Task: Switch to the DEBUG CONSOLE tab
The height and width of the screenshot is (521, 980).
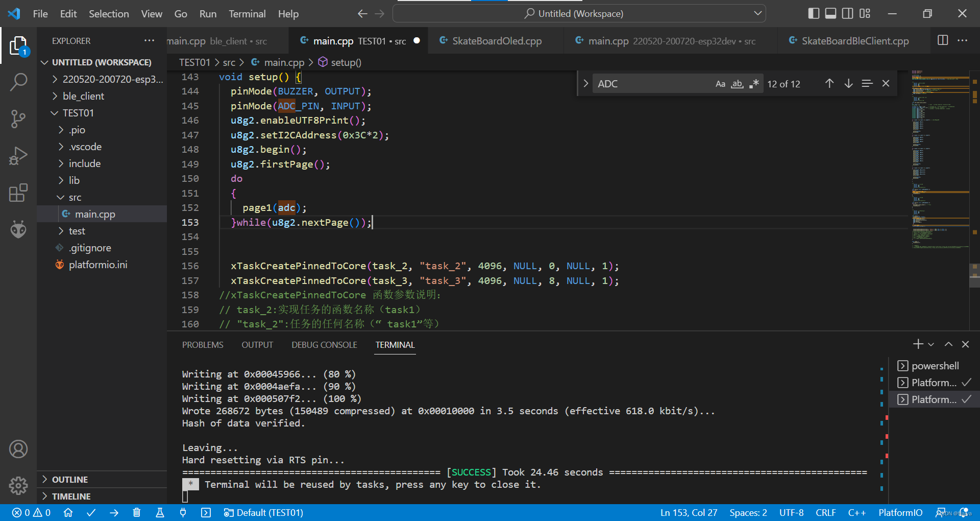Action: click(324, 345)
